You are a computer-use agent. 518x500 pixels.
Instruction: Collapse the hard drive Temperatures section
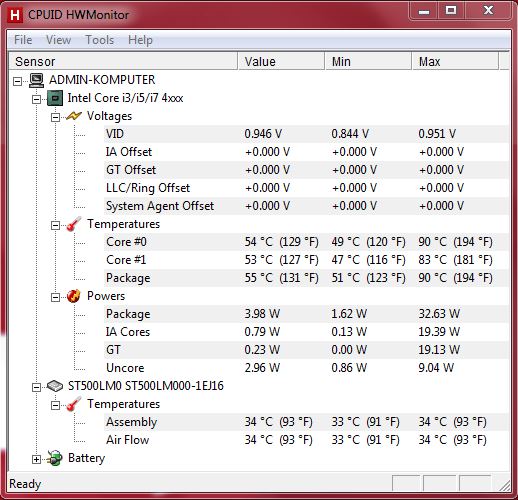[55, 405]
